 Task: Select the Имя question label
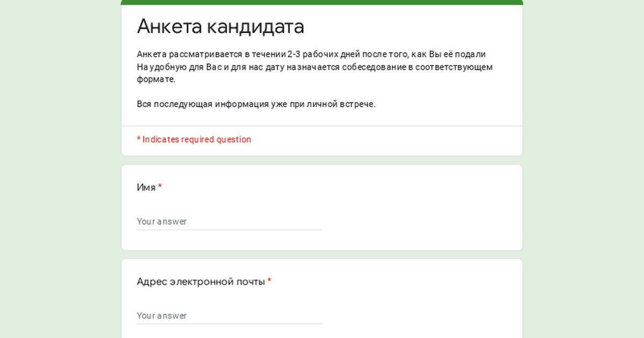tap(146, 188)
